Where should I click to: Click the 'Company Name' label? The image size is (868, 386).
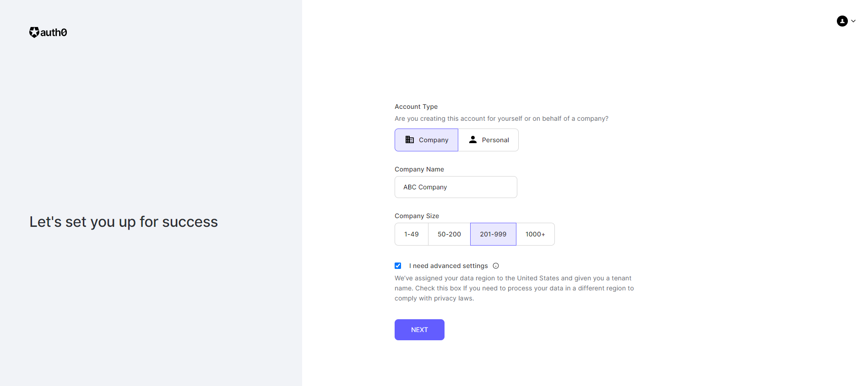pyautogui.click(x=419, y=169)
